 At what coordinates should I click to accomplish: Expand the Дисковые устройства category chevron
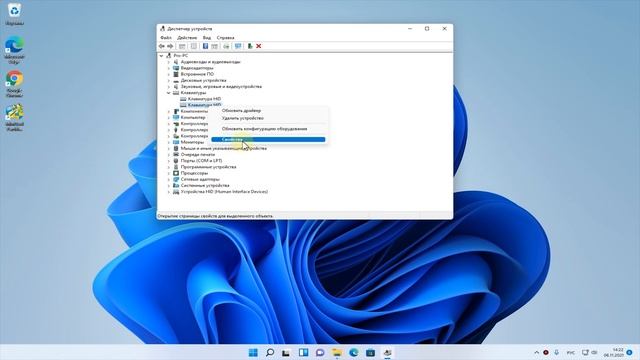click(x=169, y=80)
